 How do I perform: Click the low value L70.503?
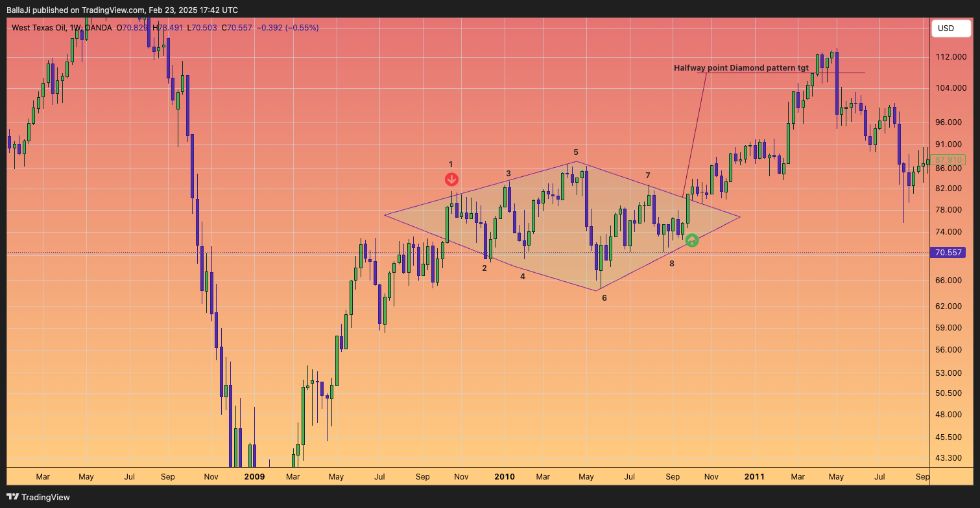[202, 28]
